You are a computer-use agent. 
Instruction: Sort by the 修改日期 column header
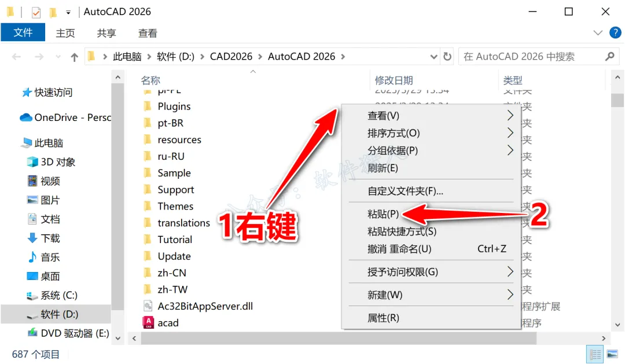click(x=394, y=80)
